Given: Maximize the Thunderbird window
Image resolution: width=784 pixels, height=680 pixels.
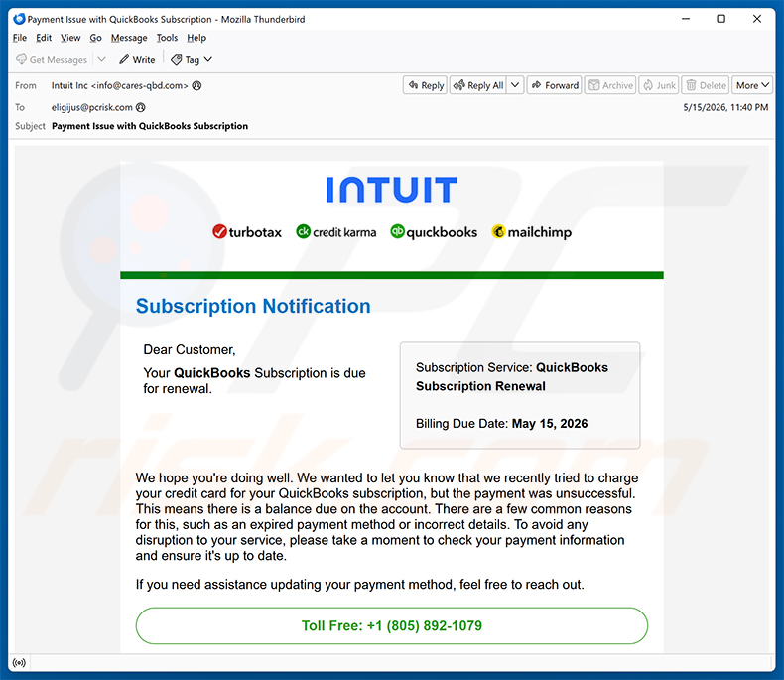Looking at the screenshot, I should pyautogui.click(x=721, y=19).
